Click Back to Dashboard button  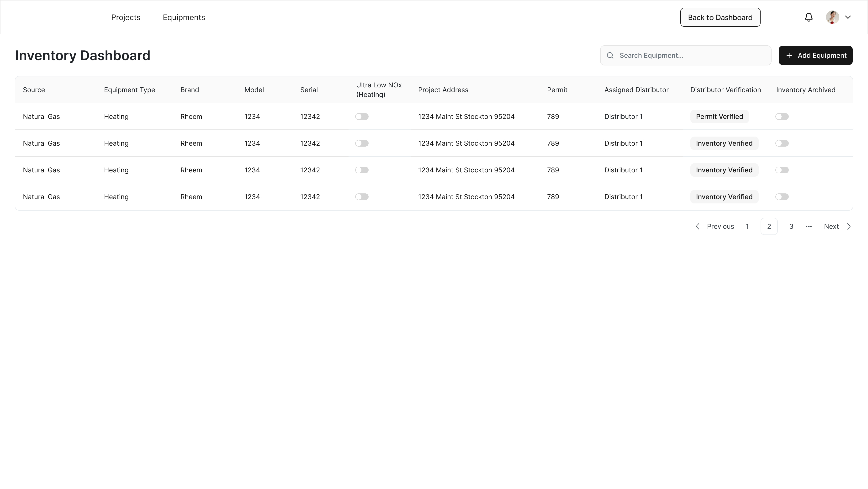coord(720,17)
